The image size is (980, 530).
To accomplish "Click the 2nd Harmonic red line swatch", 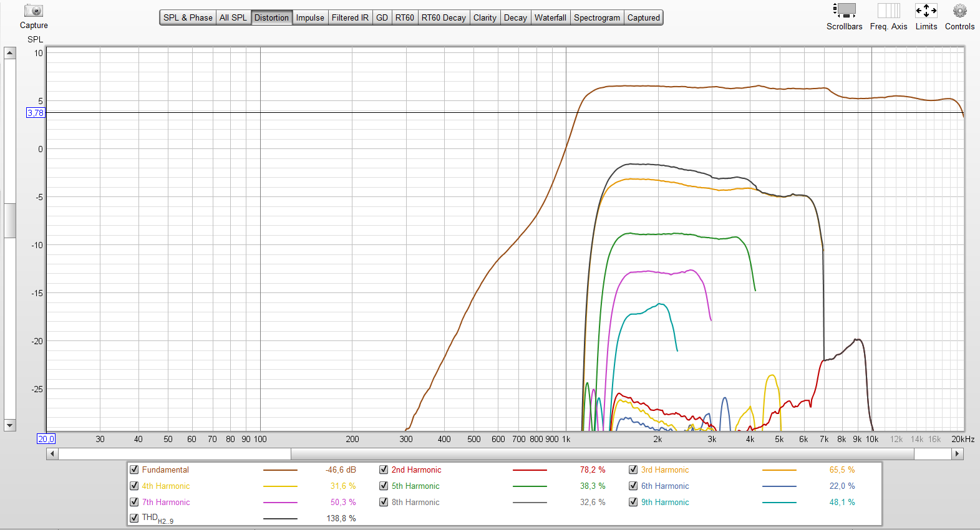I will (530, 470).
